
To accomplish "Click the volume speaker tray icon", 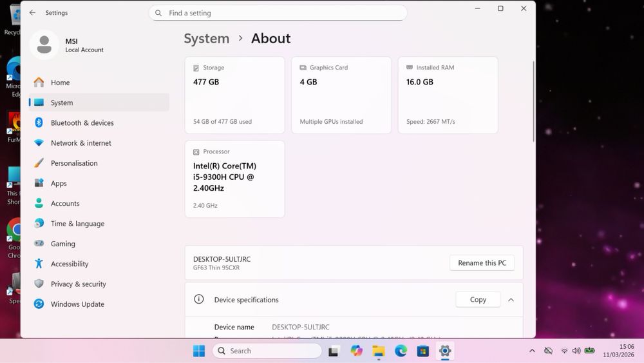I will click(x=576, y=351).
